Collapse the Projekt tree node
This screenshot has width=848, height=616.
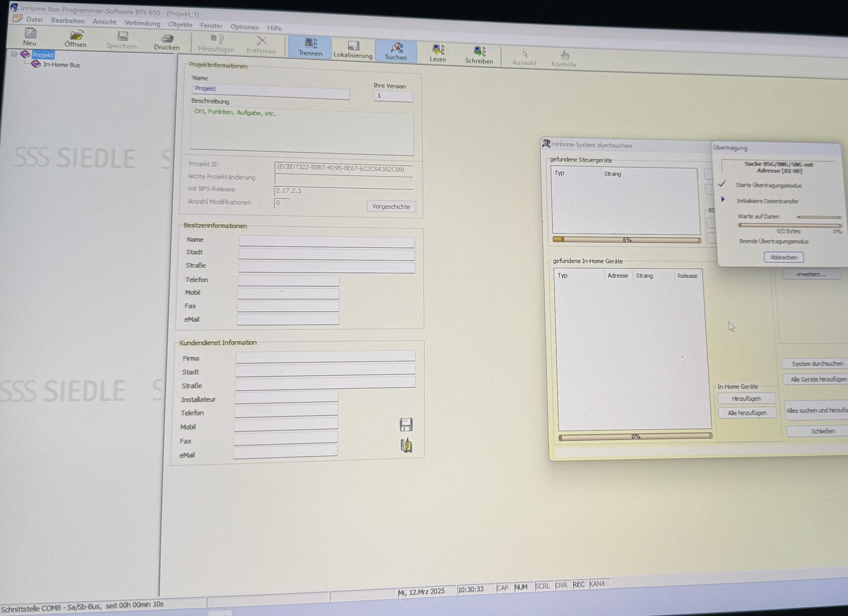14,54
